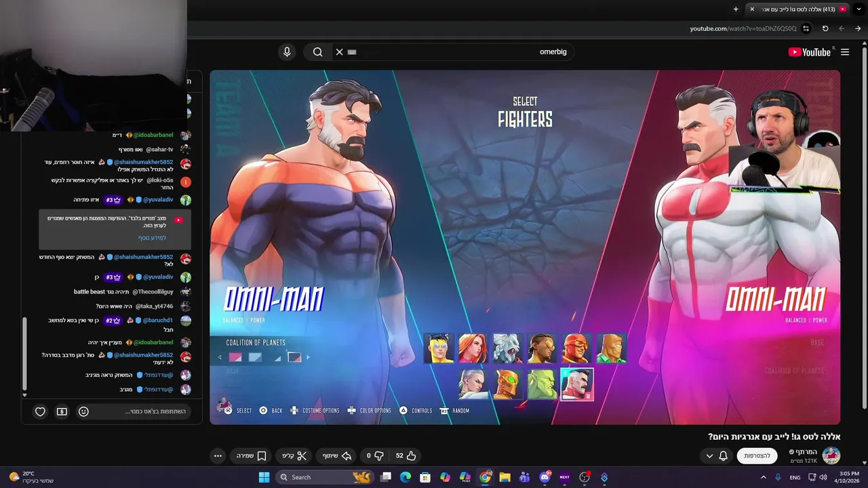Image resolution: width=868 pixels, height=488 pixels.
Task: Click the Costume Options d-pad icon
Action: point(294,411)
